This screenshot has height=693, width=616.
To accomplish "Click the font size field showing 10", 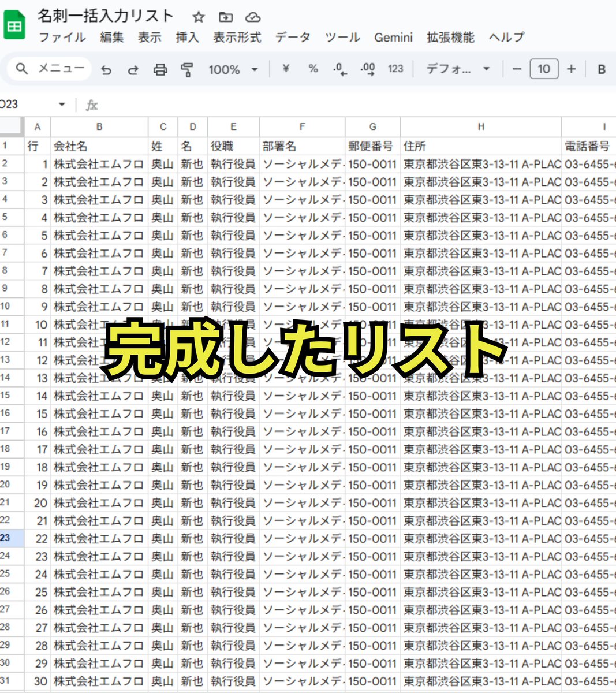I will [x=544, y=69].
